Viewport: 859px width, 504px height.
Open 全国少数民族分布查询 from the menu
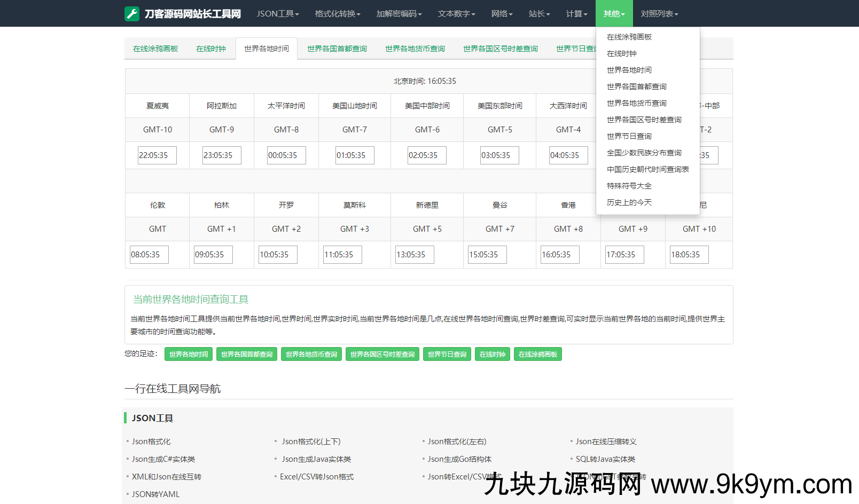pyautogui.click(x=644, y=153)
